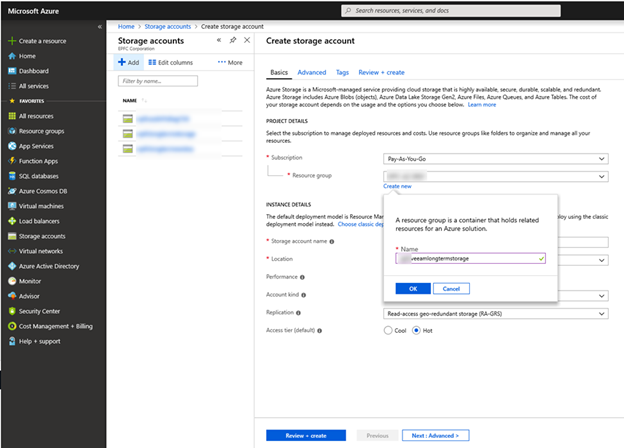This screenshot has height=448, width=624.
Task: Click the Create a resource plus icon
Action: point(12,41)
